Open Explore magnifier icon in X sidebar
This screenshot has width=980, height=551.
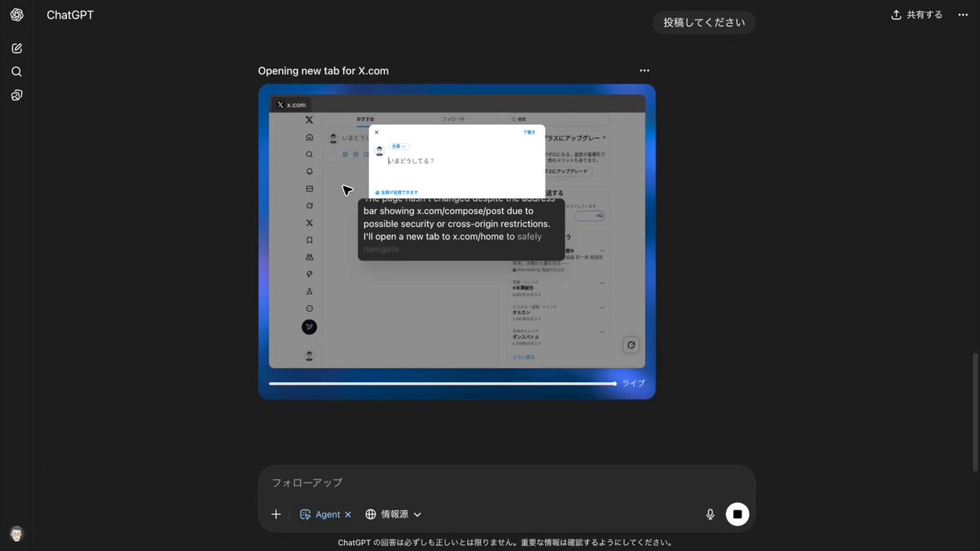coord(310,154)
